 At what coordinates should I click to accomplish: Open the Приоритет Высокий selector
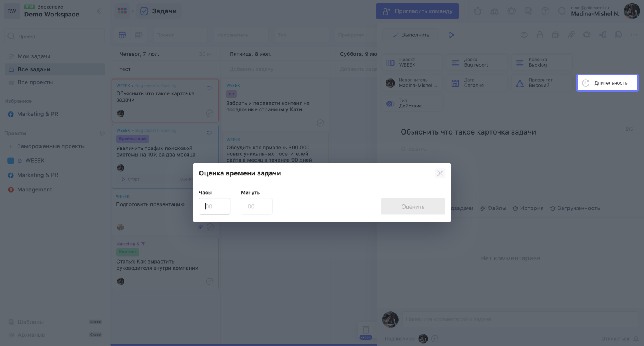[x=542, y=83]
